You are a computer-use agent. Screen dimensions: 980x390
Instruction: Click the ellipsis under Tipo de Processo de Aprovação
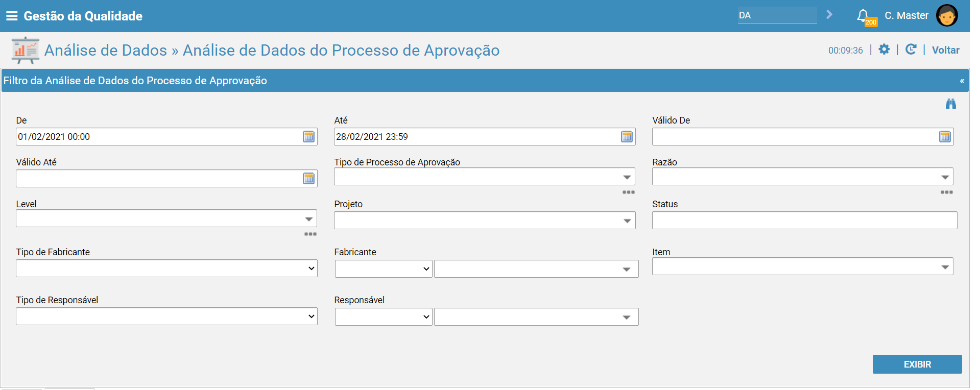click(629, 192)
